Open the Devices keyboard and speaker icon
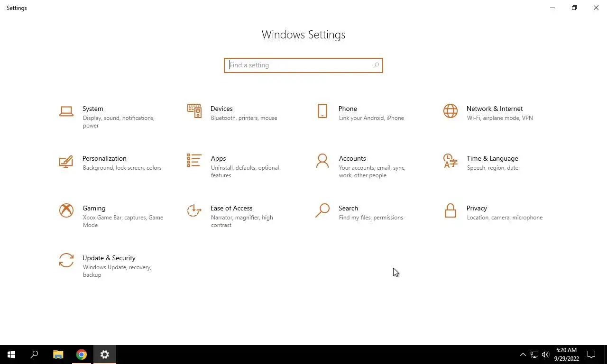 [x=194, y=111]
